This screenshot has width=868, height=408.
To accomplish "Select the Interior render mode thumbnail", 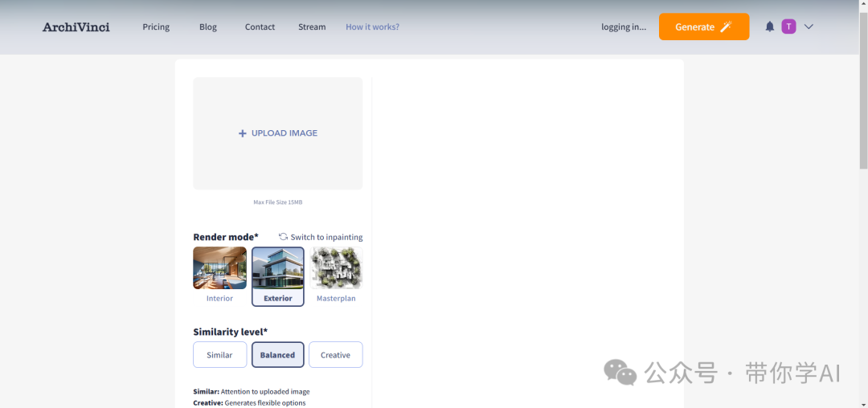I will pyautogui.click(x=219, y=268).
